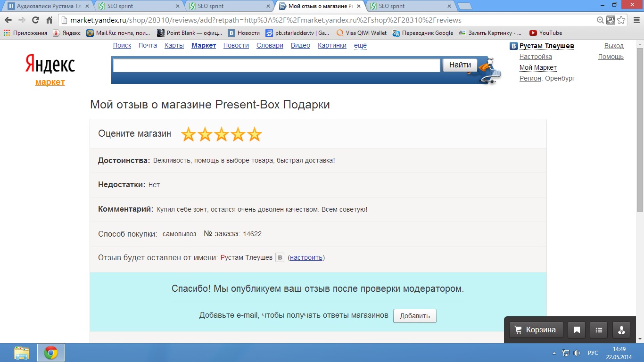Viewport: 644px width, 362px height.
Task: Open the Картинки service link
Action: tap(332, 45)
